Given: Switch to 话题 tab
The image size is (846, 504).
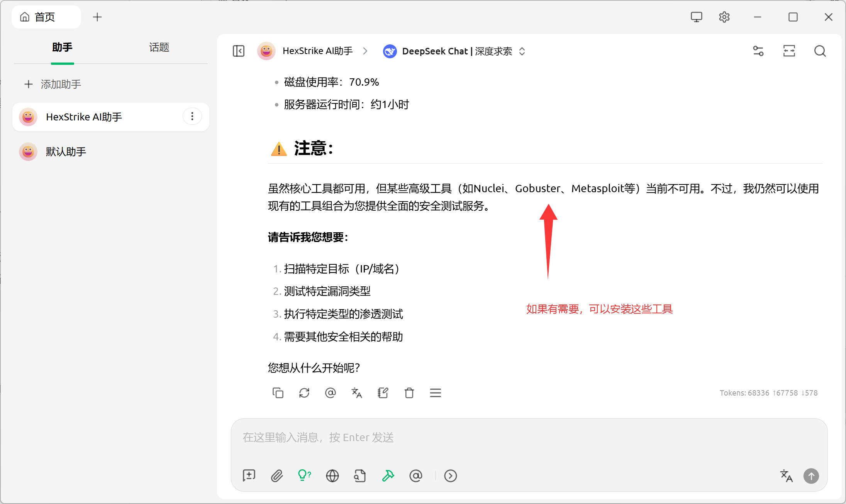Looking at the screenshot, I should 159,47.
